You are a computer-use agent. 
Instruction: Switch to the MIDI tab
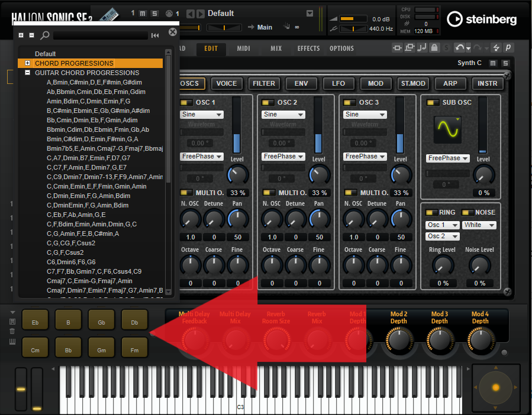tap(244, 48)
